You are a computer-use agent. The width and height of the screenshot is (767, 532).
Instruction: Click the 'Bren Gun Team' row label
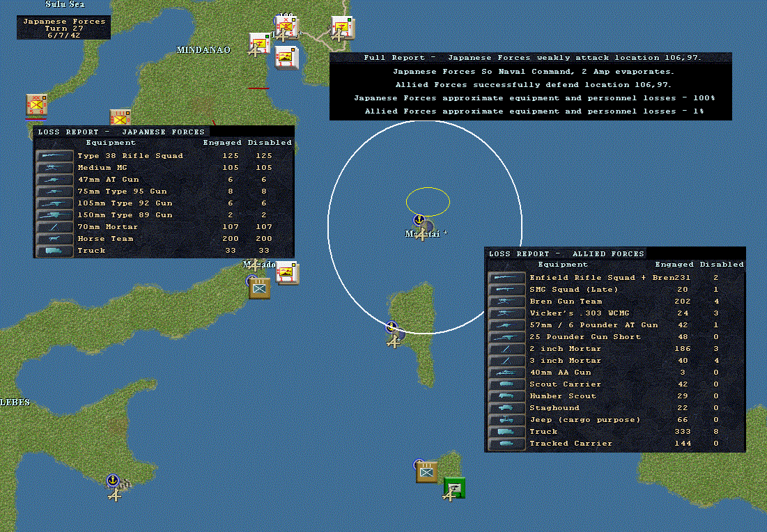coord(566,302)
